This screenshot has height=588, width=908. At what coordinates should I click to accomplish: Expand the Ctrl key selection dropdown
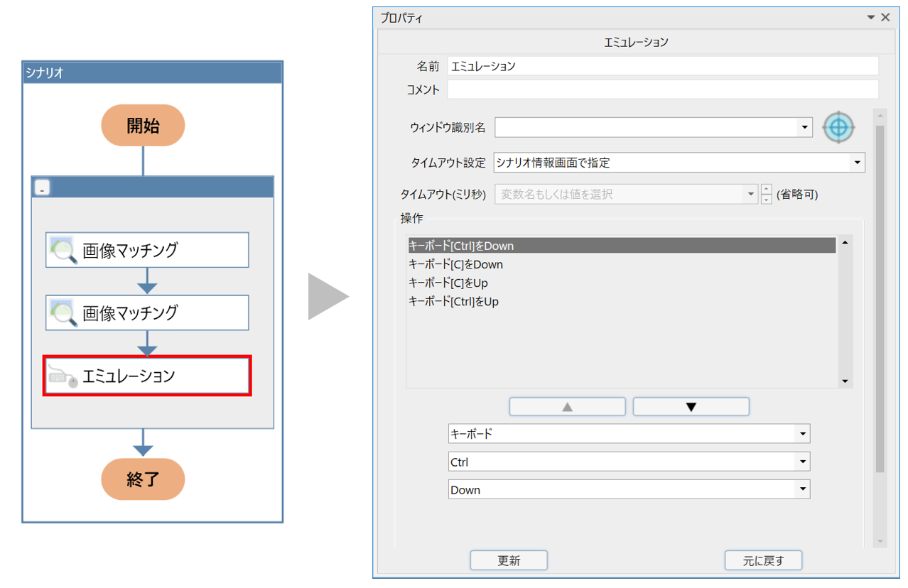pos(802,462)
